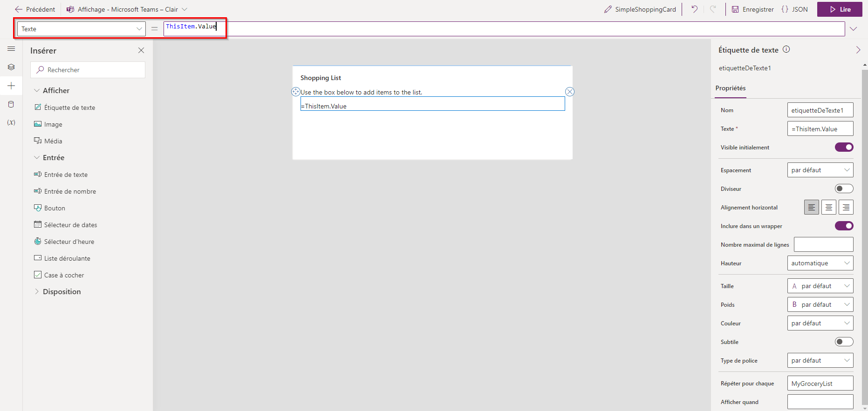Insert an Image control

click(x=48, y=124)
